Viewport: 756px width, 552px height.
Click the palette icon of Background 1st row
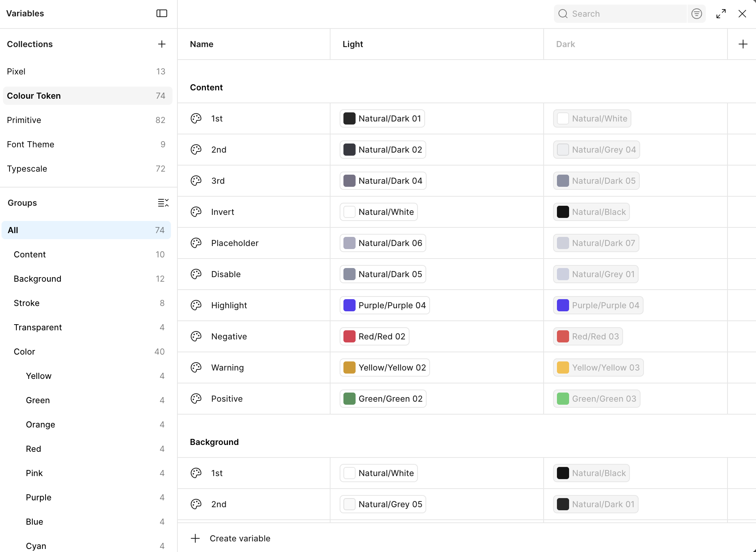(196, 473)
